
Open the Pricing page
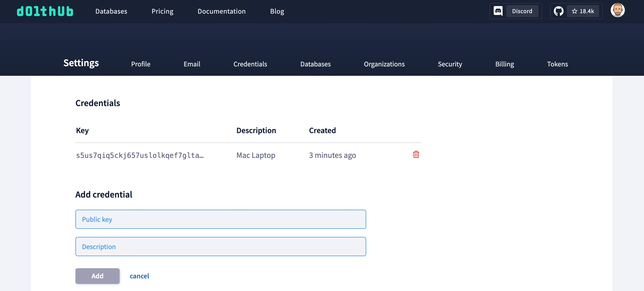pos(162,11)
